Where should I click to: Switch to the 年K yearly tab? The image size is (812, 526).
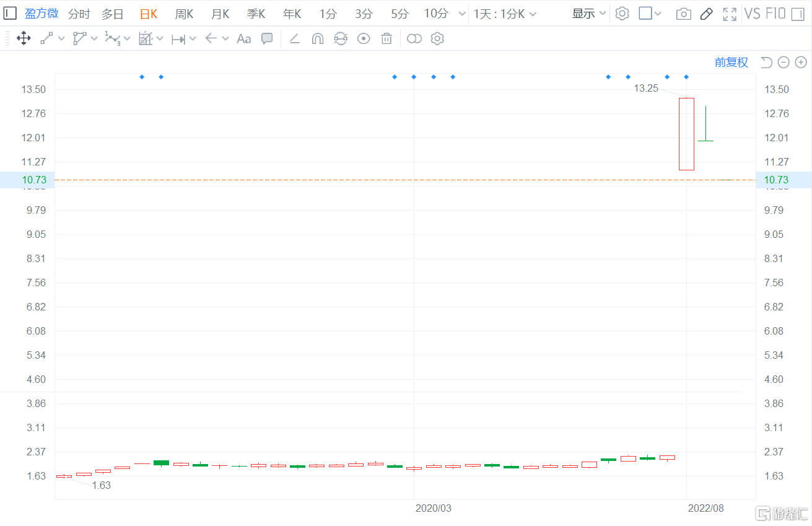click(292, 14)
